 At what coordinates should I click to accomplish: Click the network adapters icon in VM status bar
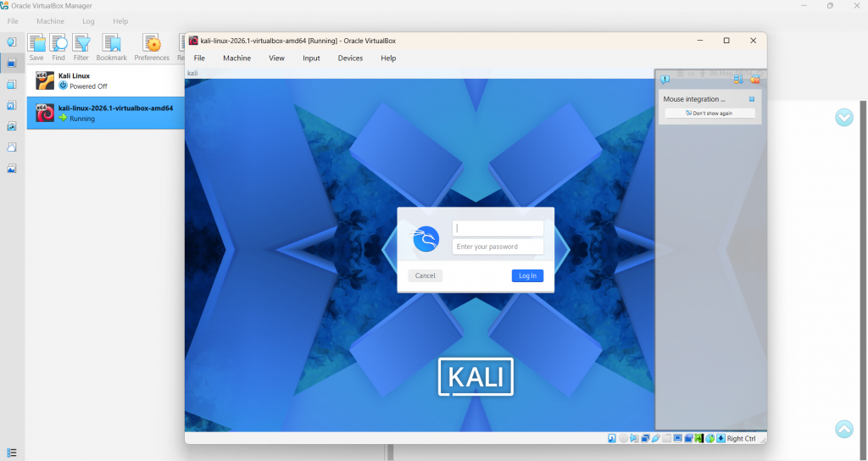645,438
